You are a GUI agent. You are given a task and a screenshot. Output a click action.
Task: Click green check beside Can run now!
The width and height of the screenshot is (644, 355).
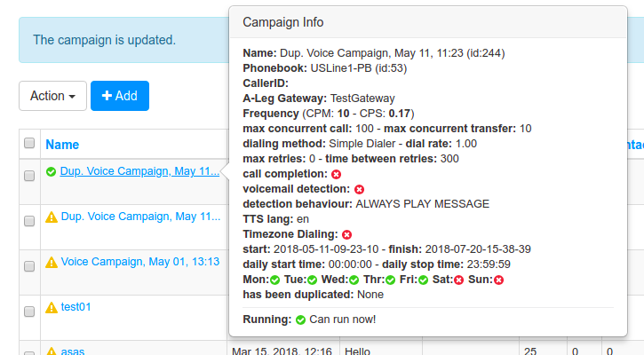(300, 319)
